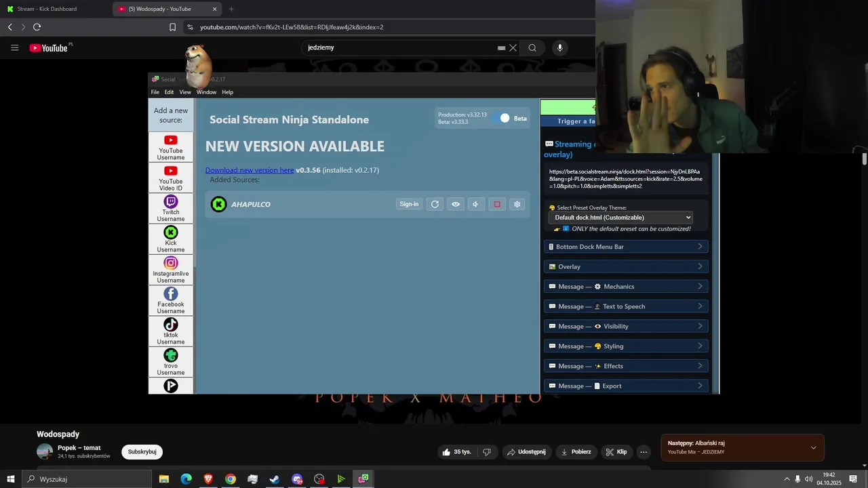Click the Subskrybuj button
Viewport: 868px width, 488px height.
coord(142,452)
